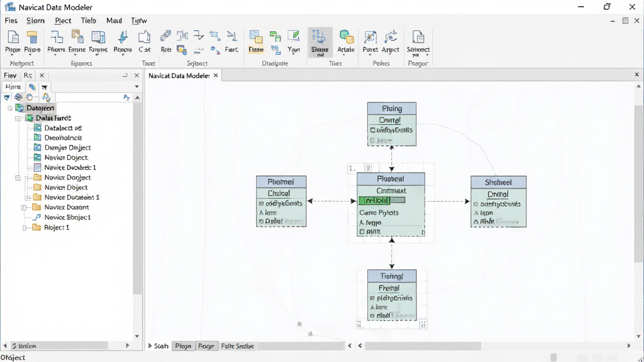644x362 pixels.
Task: Click the Fanne window icon
Action: point(97,37)
